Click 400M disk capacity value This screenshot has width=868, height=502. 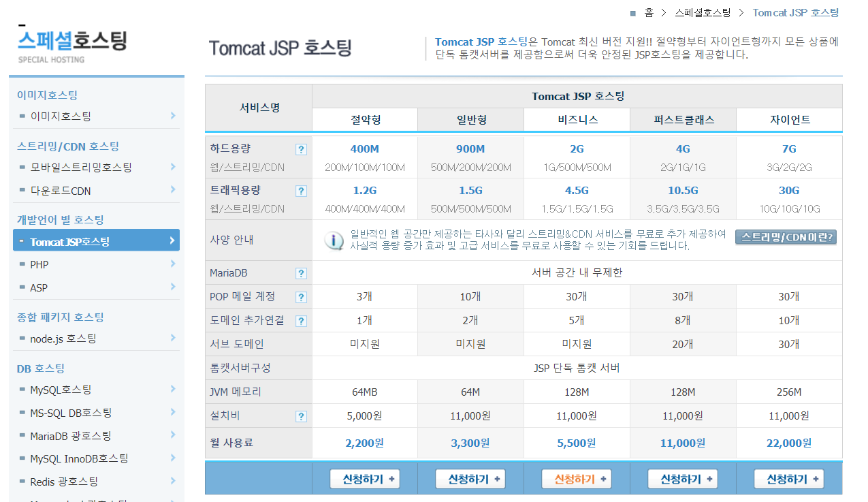[x=365, y=149]
